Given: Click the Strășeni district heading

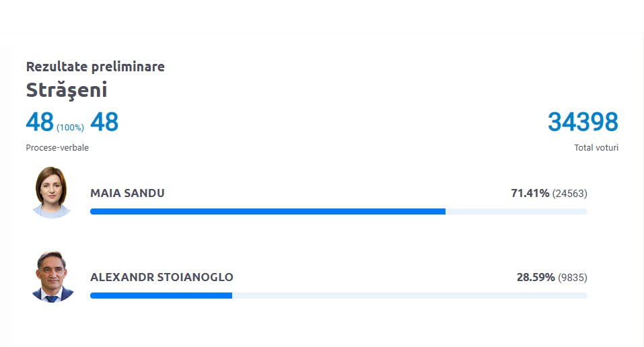Looking at the screenshot, I should (67, 90).
